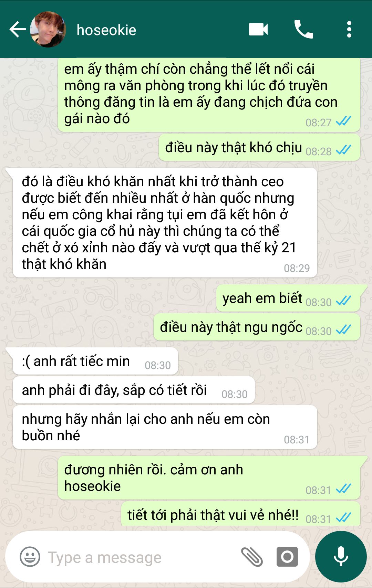Select the message ":( anh rất tiếc min"
Viewport: 372px width, 588px height.
[x=95, y=361]
